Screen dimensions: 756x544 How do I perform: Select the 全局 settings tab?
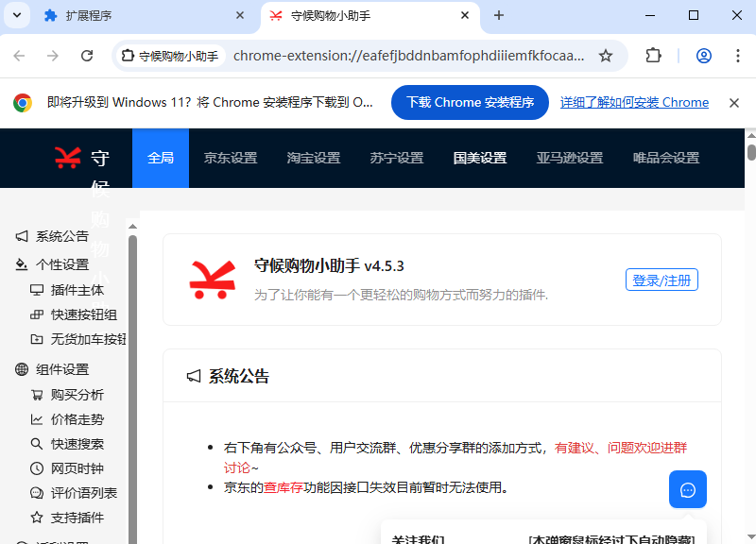click(161, 158)
